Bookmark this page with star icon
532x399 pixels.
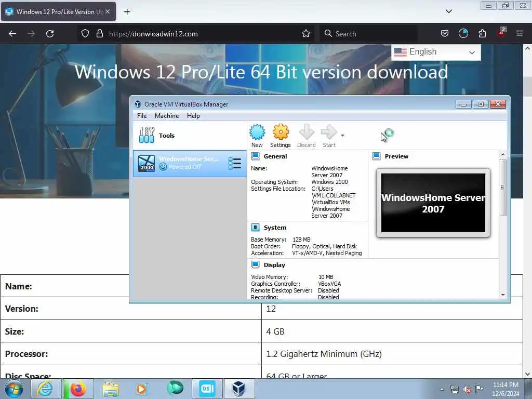click(306, 34)
